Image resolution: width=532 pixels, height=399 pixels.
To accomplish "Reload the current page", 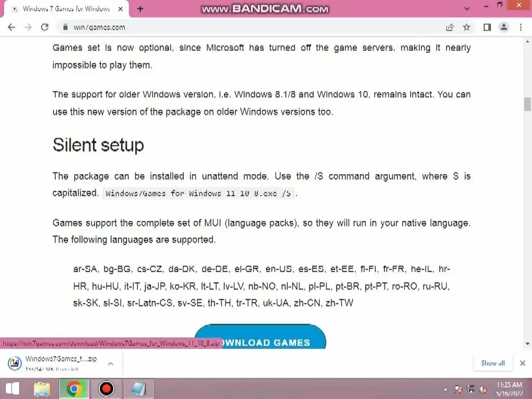I will pos(45,28).
